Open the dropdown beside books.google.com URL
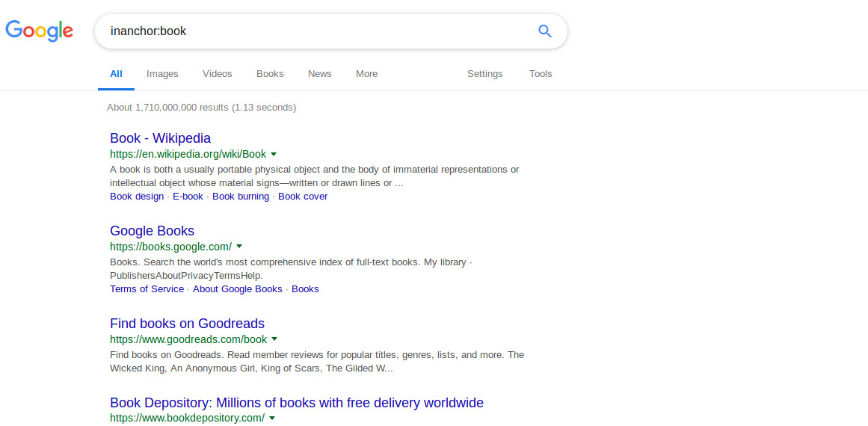This screenshot has width=868, height=426. 239,247
